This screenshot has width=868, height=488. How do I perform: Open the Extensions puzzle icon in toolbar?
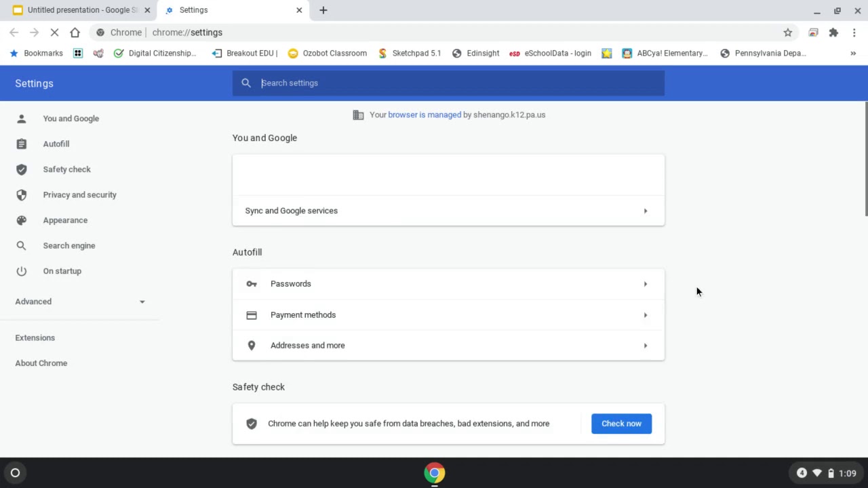pos(833,33)
